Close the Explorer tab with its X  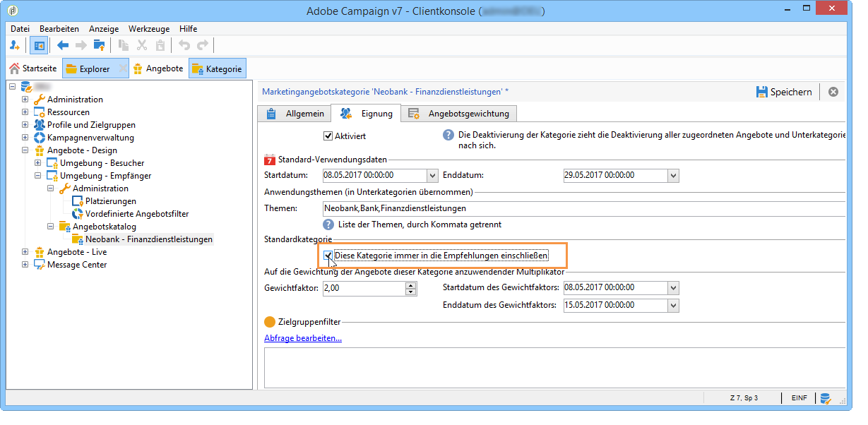tap(123, 68)
